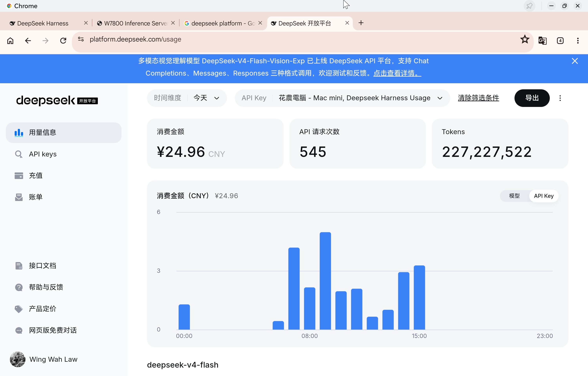
Task: Click the tallest chart bar after 08:00
Action: [325, 281]
